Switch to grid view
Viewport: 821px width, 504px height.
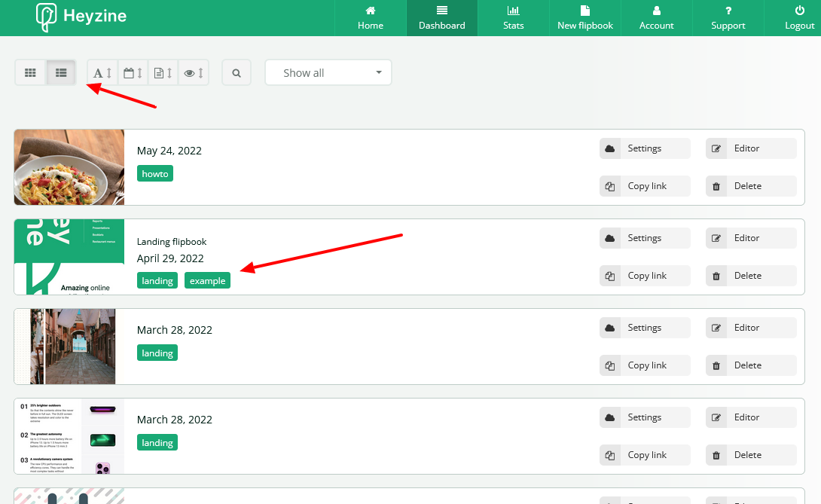pos(30,73)
